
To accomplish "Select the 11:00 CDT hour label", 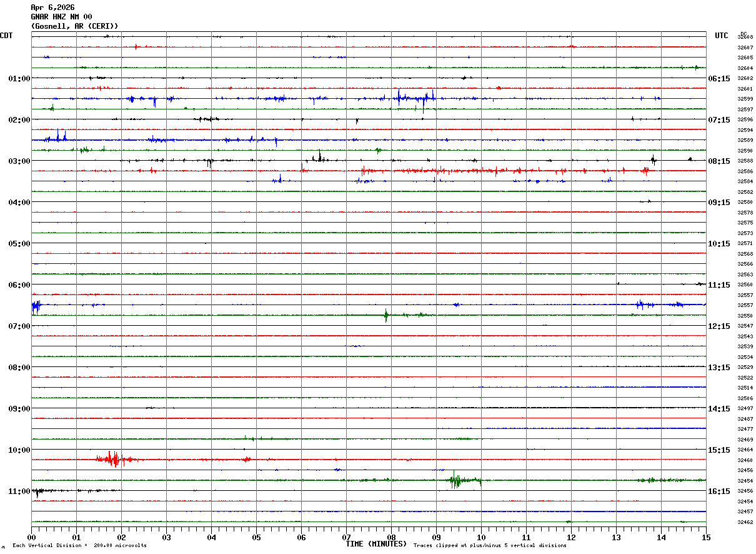I will pyautogui.click(x=19, y=491).
